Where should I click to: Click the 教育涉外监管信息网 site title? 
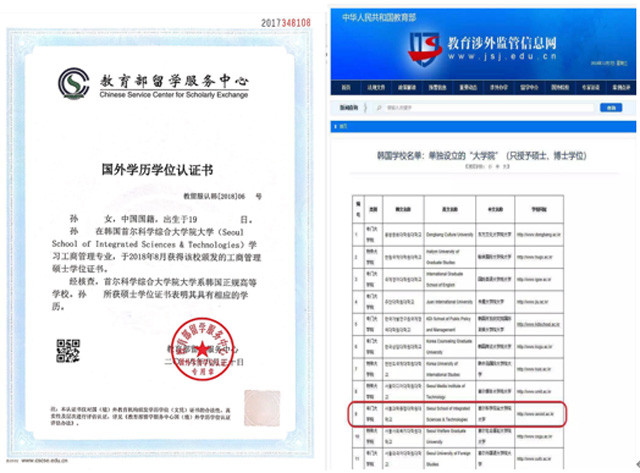tap(502, 43)
